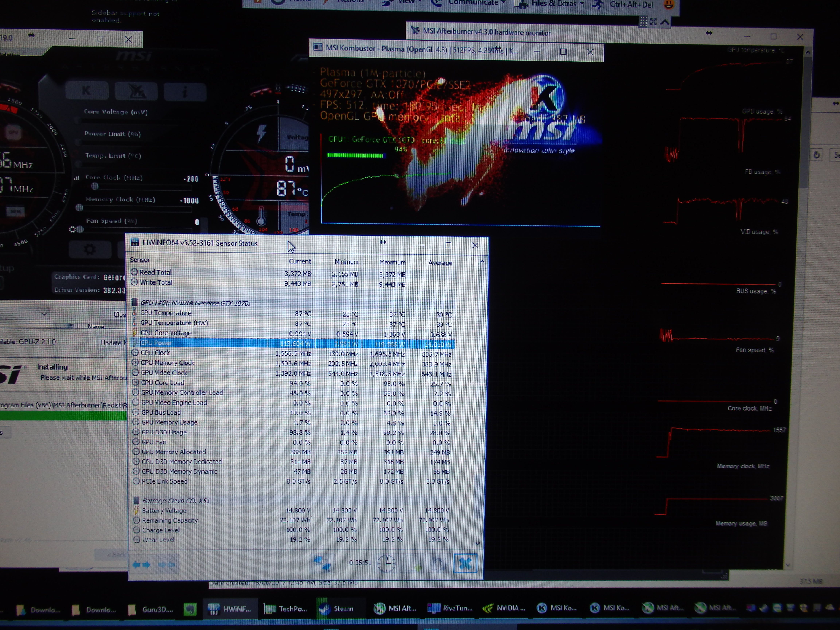This screenshot has height=630, width=840.
Task: Click the HWiNFO taskbar button
Action: [x=230, y=609]
